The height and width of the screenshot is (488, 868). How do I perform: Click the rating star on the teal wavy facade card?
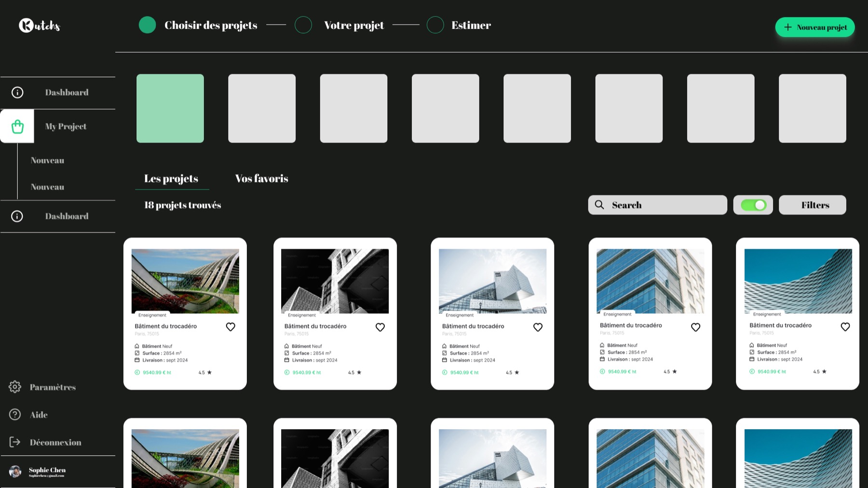[824, 371]
